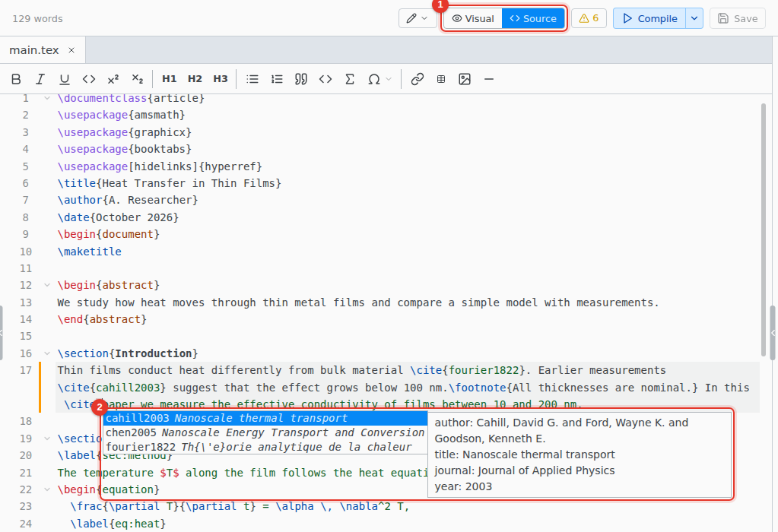Apply superscript formatting
778x532 pixels.
point(113,79)
